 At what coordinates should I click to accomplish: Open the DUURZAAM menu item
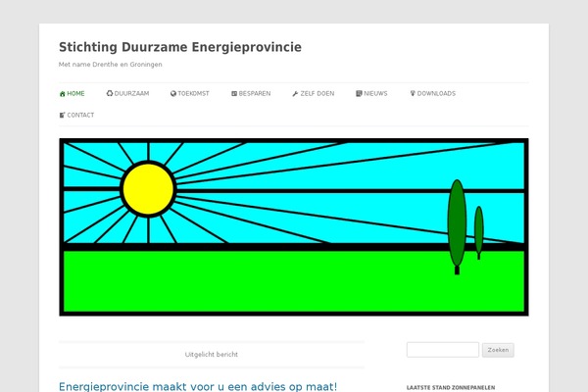pyautogui.click(x=127, y=94)
